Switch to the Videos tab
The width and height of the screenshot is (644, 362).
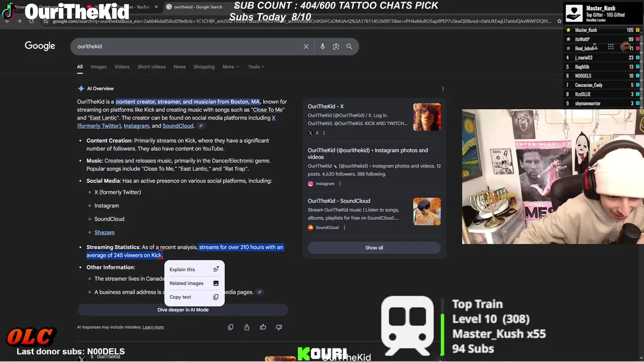coord(122,67)
